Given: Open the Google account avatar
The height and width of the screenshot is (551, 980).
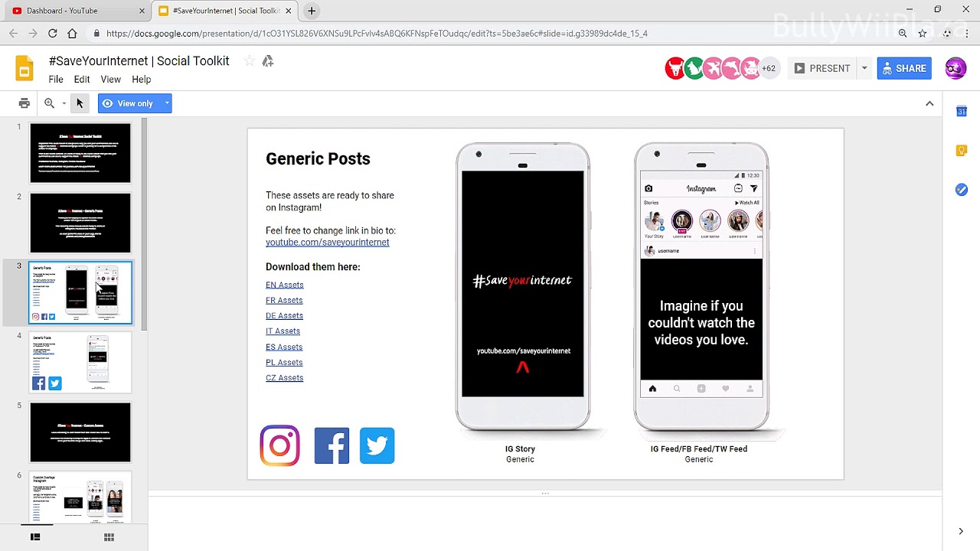Looking at the screenshot, I should tap(955, 68).
